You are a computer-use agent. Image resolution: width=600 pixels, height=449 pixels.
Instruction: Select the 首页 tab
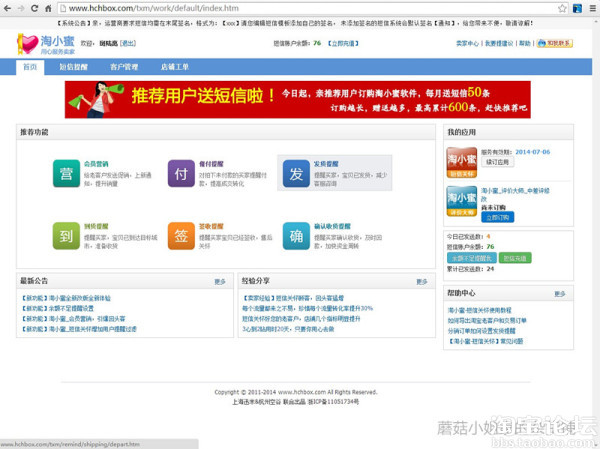point(30,67)
